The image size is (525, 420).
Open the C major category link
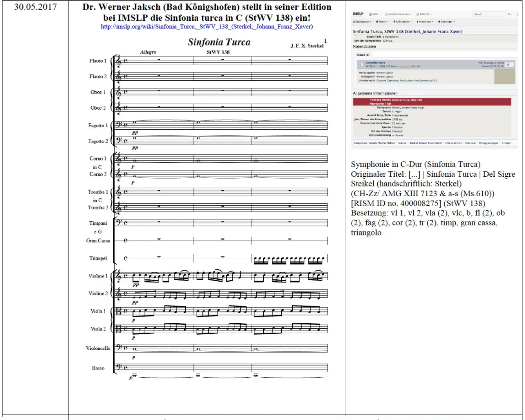pos(506,143)
